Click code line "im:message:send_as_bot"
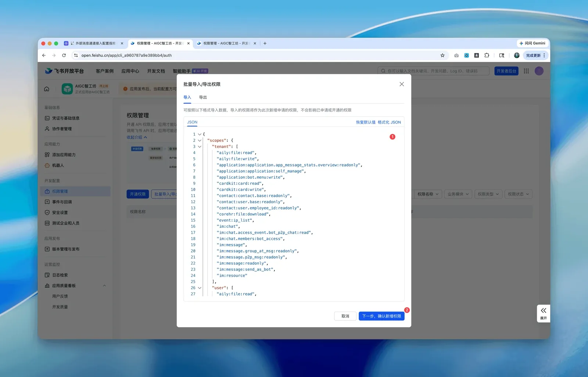Viewport: 588px width, 377px height. point(246,269)
